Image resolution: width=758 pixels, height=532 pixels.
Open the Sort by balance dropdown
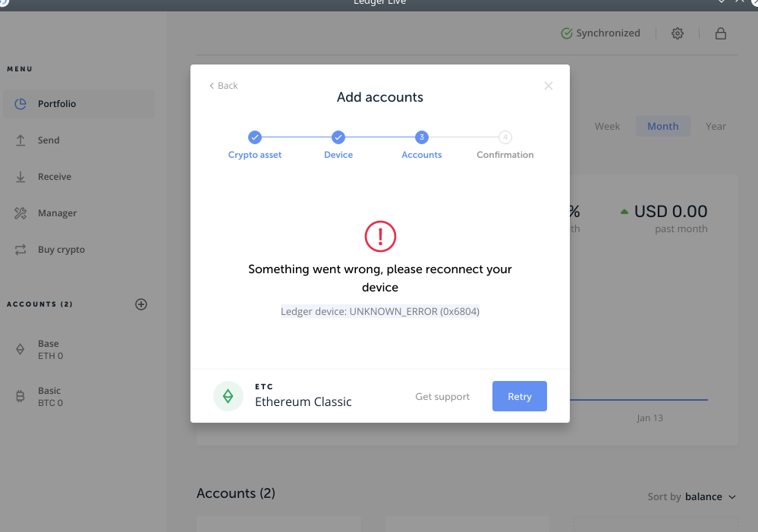[703, 496]
